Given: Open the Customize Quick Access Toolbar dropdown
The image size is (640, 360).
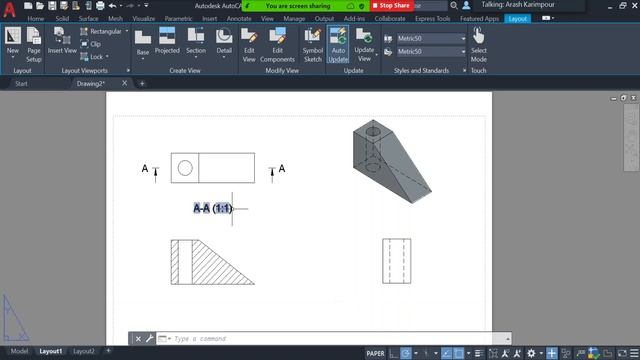Looking at the screenshot, I should tap(146, 6).
